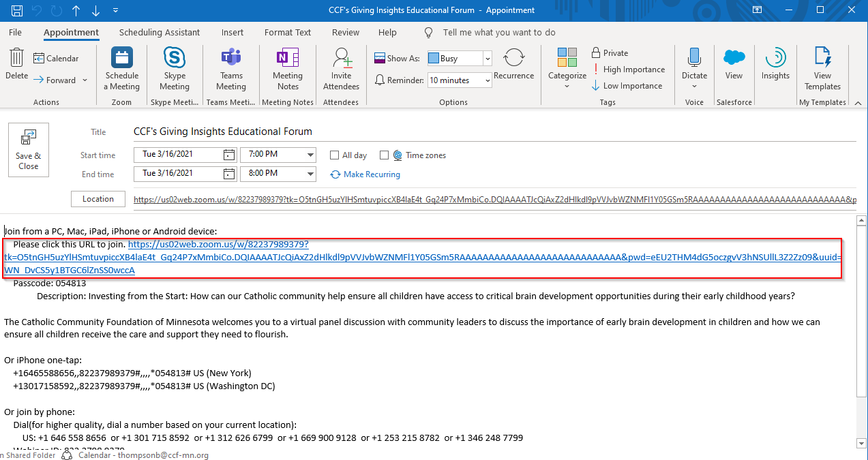This screenshot has height=460, width=868.
Task: Invite Attendees to the appointment
Action: [x=342, y=69]
